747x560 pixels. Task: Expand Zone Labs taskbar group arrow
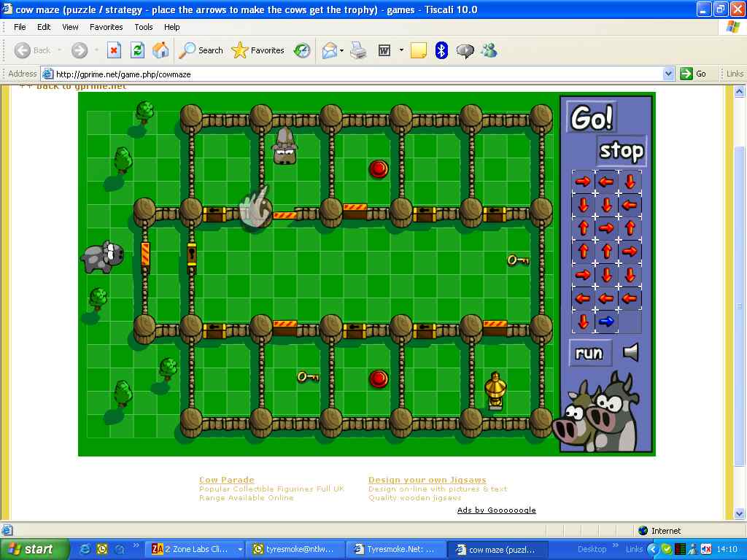click(x=239, y=549)
